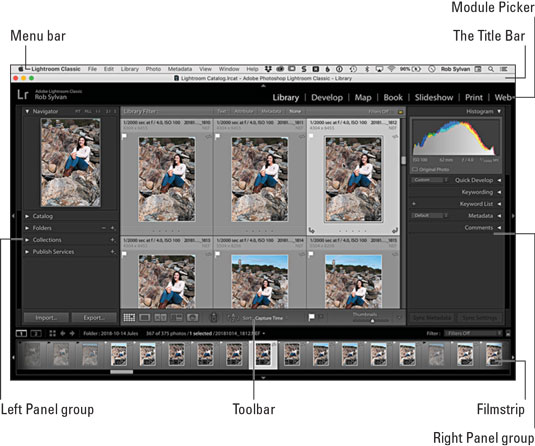Open the Quick Develop Custom preset dropdown
The height and width of the screenshot is (446, 535).
(429, 180)
